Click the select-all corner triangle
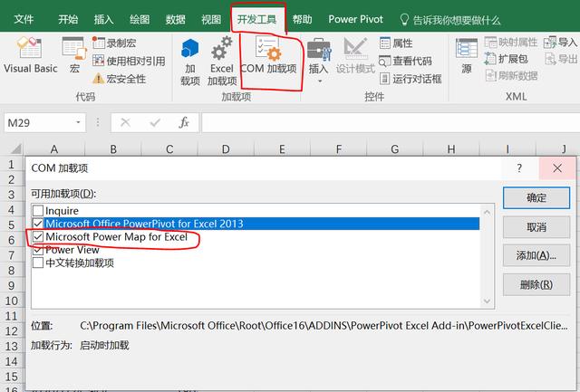The width and height of the screenshot is (580, 392). pyautogui.click(x=15, y=148)
